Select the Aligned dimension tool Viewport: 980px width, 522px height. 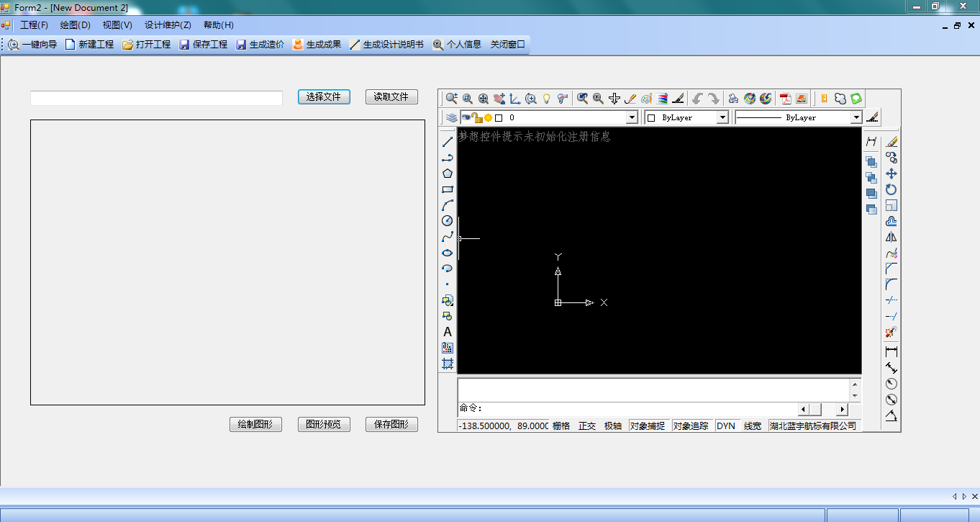[x=891, y=367]
